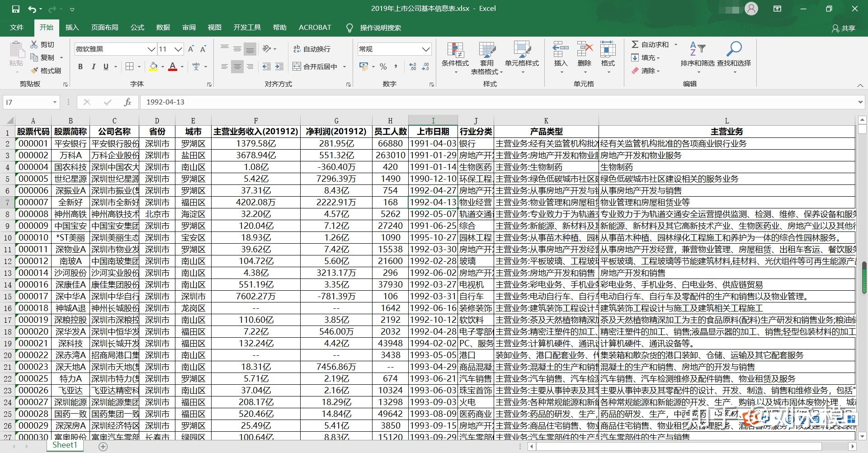Click the Insert Function fx icon
The image size is (868, 453).
(x=127, y=102)
